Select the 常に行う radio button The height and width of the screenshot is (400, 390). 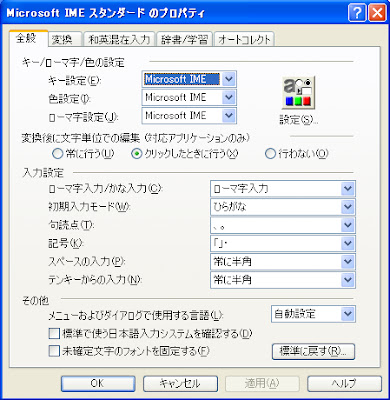[x=58, y=154]
